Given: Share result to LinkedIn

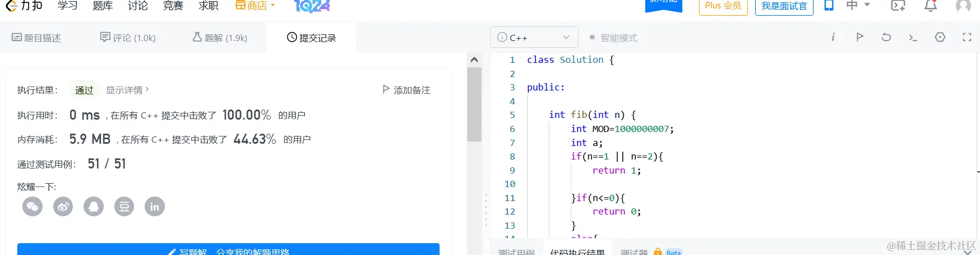Looking at the screenshot, I should (x=155, y=207).
